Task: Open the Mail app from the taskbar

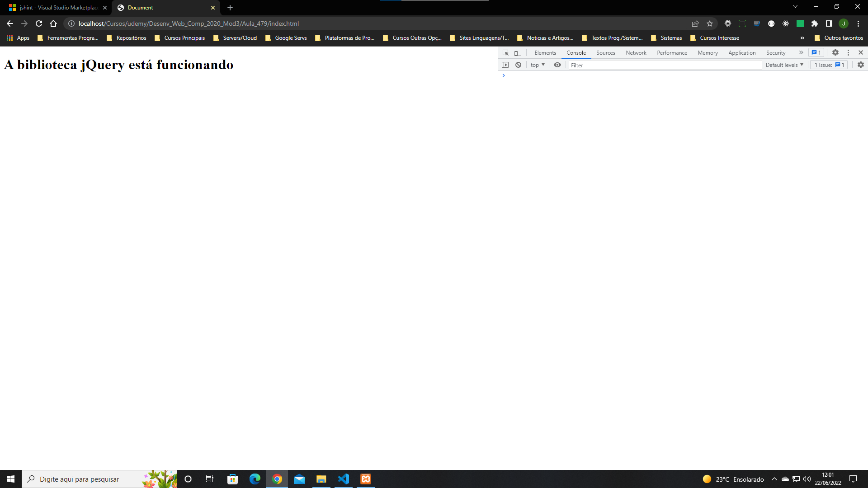Action: [x=299, y=479]
